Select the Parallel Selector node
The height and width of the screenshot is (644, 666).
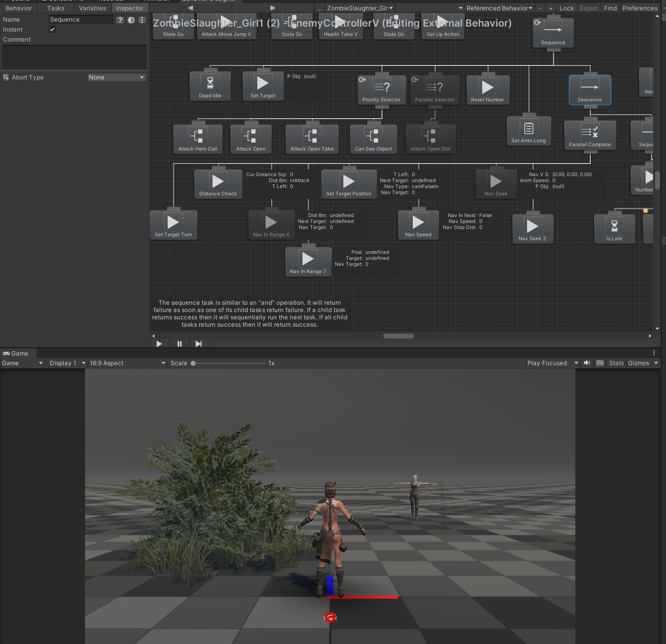[434, 90]
